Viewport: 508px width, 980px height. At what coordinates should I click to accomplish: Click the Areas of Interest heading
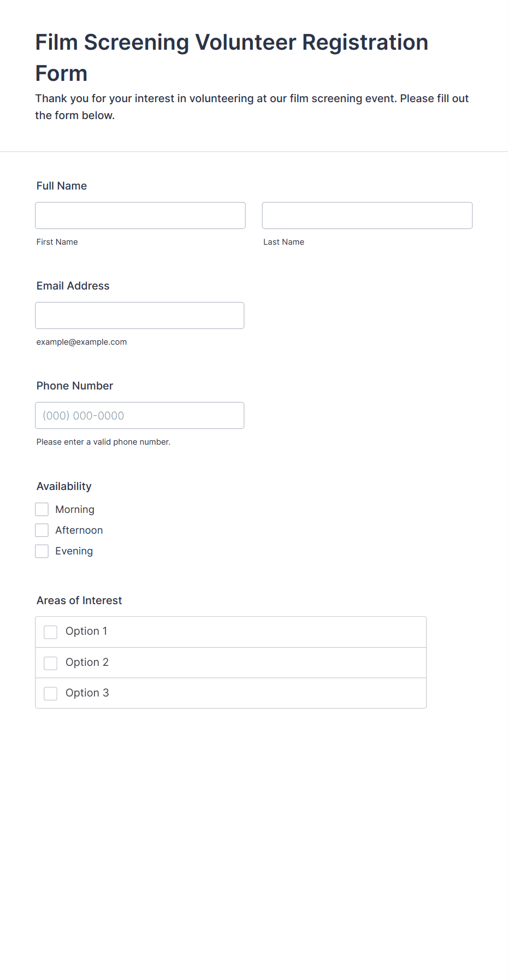(x=79, y=600)
